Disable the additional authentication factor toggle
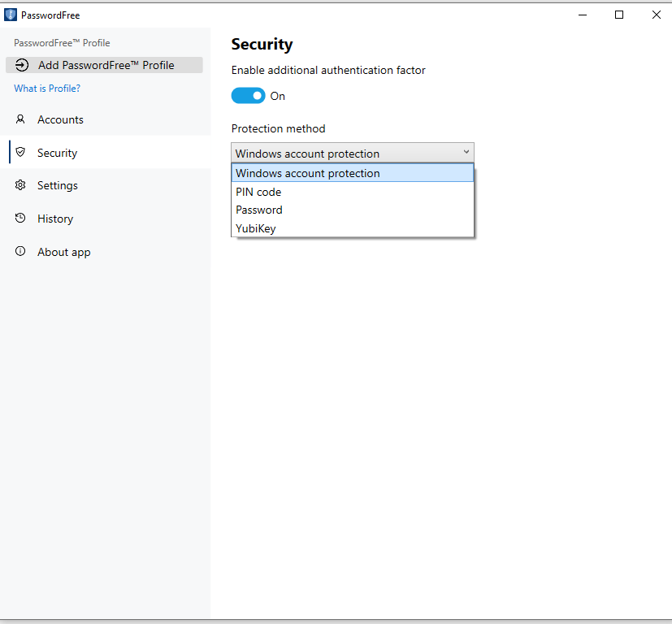Image resolution: width=672 pixels, height=624 pixels. pyautogui.click(x=248, y=96)
